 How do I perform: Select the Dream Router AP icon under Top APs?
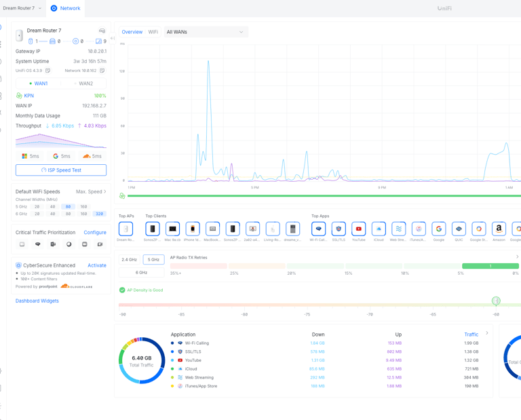click(x=126, y=229)
